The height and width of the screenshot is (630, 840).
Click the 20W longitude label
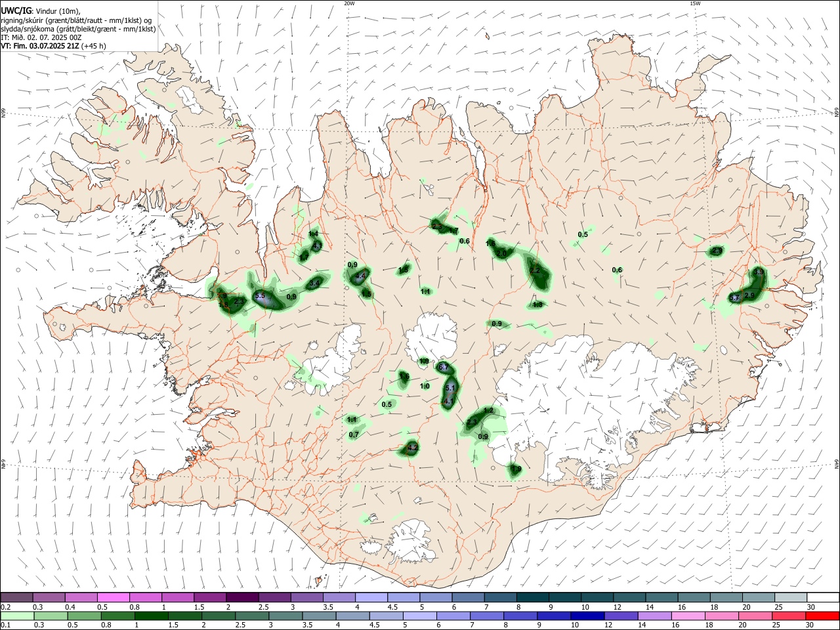tap(348, 3)
